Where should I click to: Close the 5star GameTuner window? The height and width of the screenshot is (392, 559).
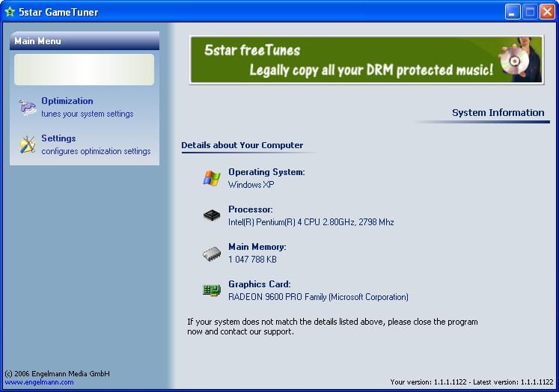click(x=547, y=12)
